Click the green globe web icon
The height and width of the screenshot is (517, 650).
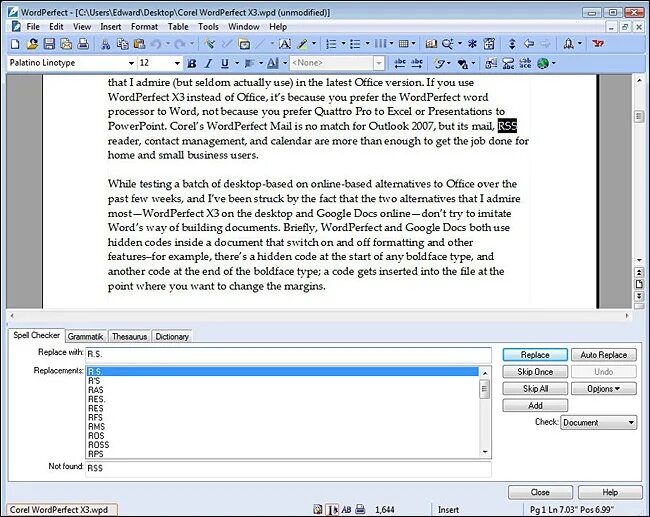[543, 63]
